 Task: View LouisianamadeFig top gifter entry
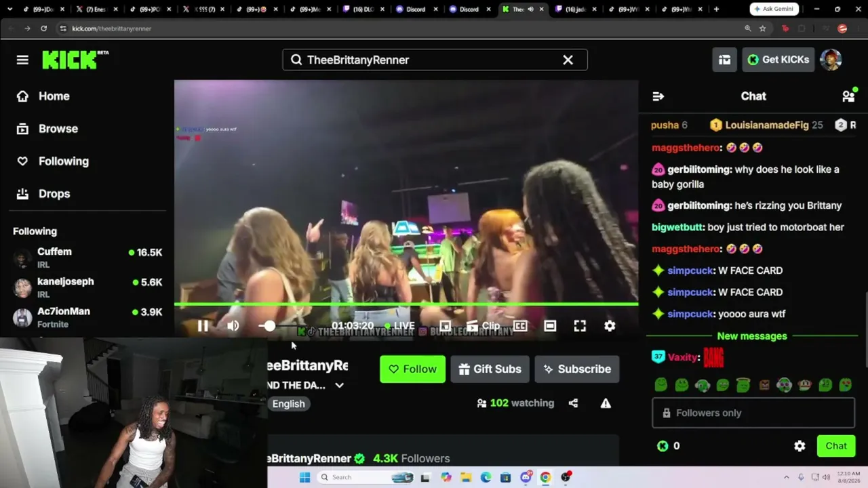pyautogui.click(x=766, y=125)
